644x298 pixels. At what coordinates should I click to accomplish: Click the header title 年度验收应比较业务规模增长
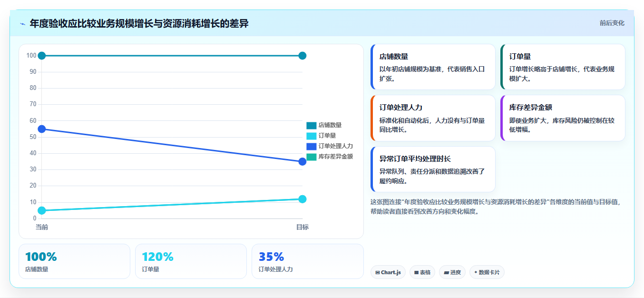pos(139,23)
